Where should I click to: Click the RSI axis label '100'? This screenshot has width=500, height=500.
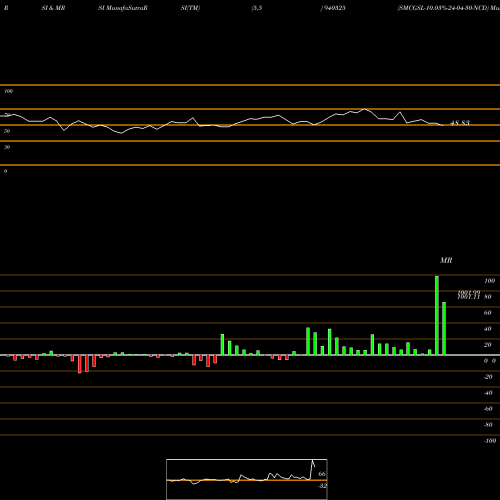coord(8,91)
